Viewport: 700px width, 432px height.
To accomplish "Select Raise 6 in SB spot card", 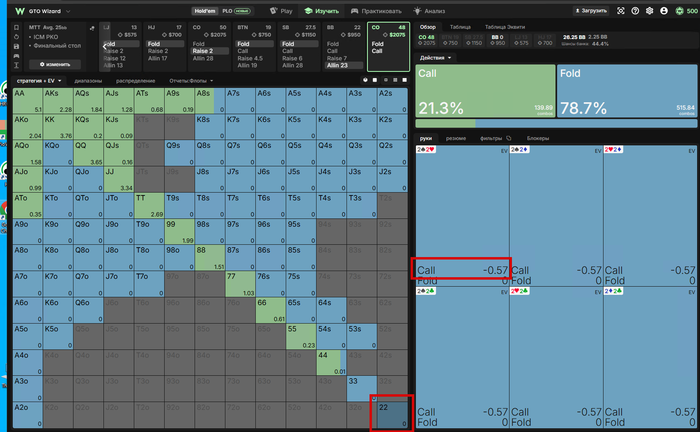I will pyautogui.click(x=292, y=58).
